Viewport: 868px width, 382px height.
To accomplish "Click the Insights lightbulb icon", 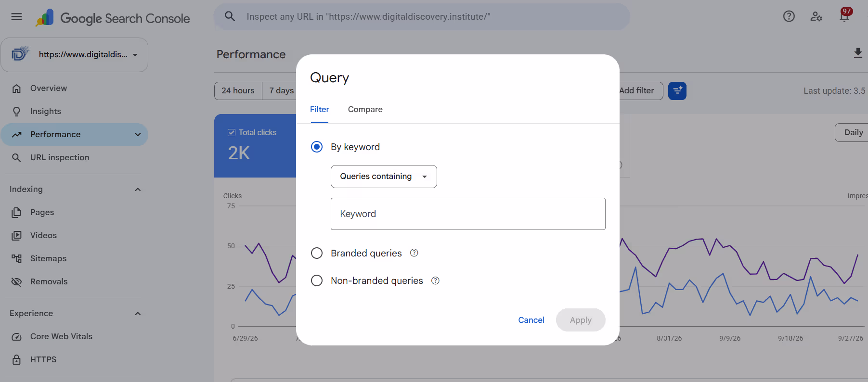I will tap(16, 112).
